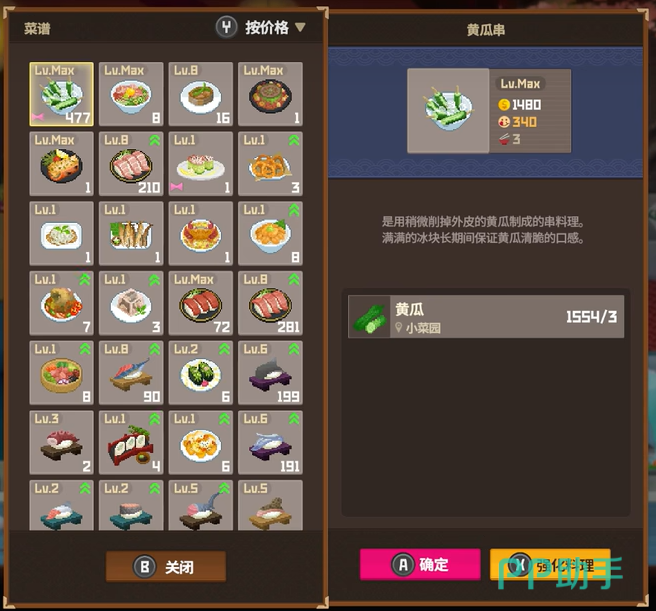Select the Lv.8 swordfish sushi with 90
The height and width of the screenshot is (611, 656).
(x=131, y=372)
